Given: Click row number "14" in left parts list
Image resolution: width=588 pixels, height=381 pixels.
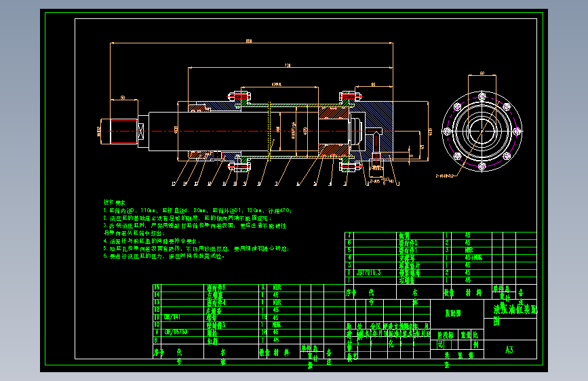Looking at the screenshot, I should [157, 295].
